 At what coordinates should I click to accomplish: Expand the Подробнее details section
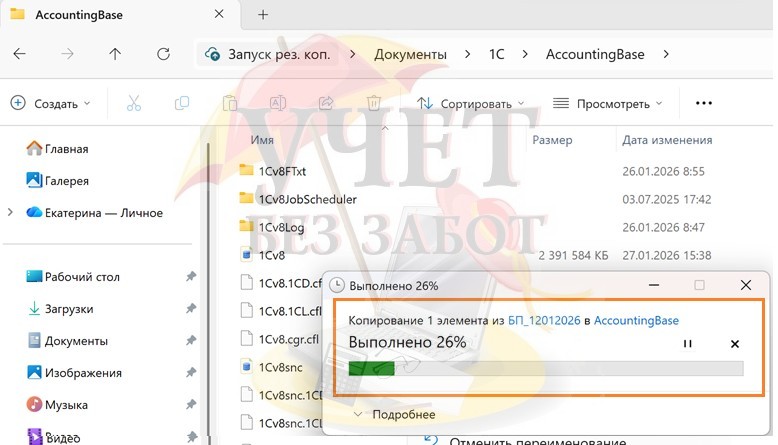395,414
